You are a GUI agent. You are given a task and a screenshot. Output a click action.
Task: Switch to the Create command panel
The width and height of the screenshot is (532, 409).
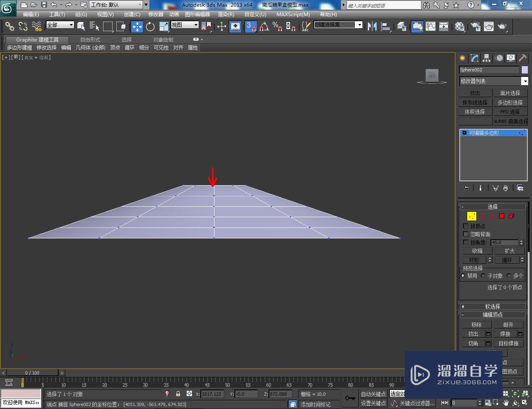point(463,58)
